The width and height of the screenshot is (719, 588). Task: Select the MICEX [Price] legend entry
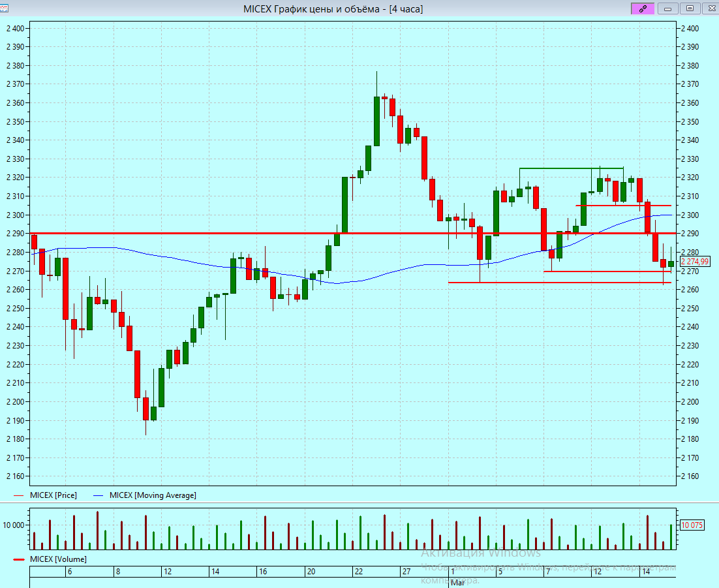pos(46,495)
